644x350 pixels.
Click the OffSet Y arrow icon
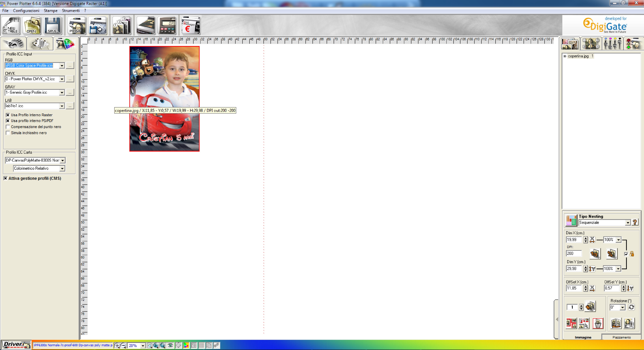click(x=630, y=288)
